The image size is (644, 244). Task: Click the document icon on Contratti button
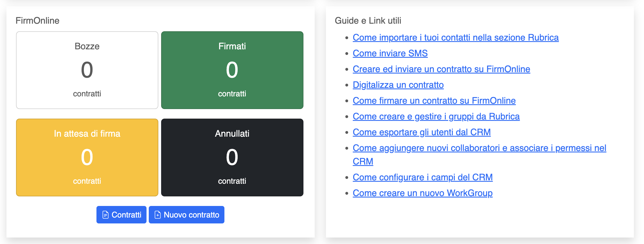(105, 215)
